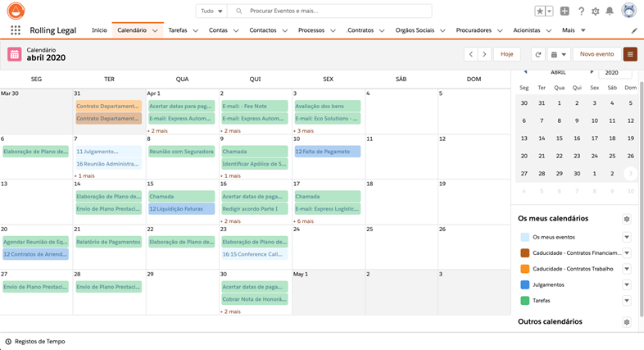Open the Avaliação dos bens event
This screenshot has width=644, height=350.
(x=328, y=106)
